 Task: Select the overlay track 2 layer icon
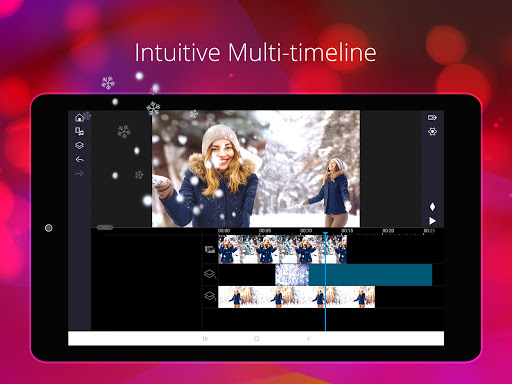tap(210, 296)
